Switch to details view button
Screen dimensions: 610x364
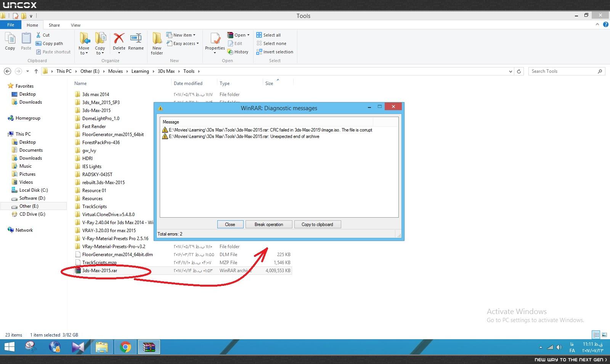(x=596, y=335)
